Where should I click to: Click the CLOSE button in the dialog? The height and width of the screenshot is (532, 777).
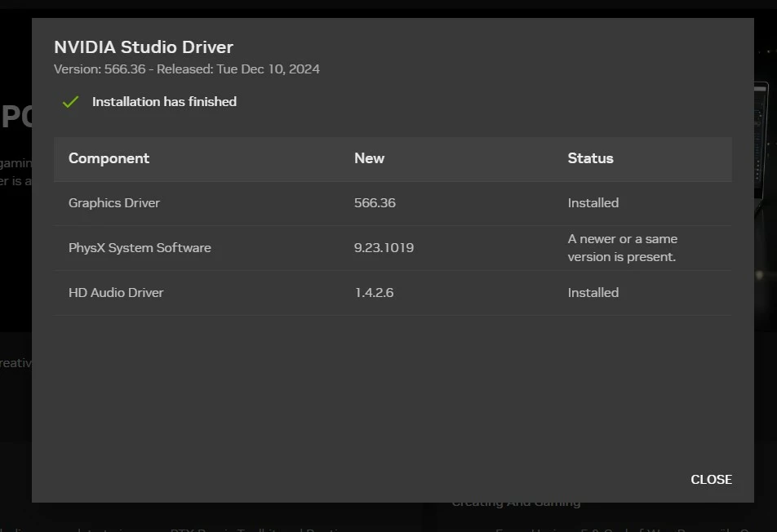click(711, 480)
